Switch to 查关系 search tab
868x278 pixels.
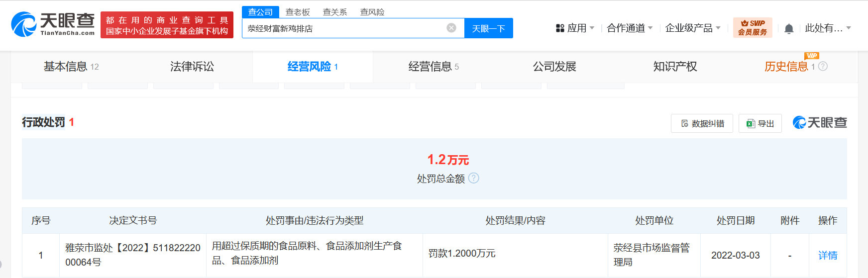335,12
